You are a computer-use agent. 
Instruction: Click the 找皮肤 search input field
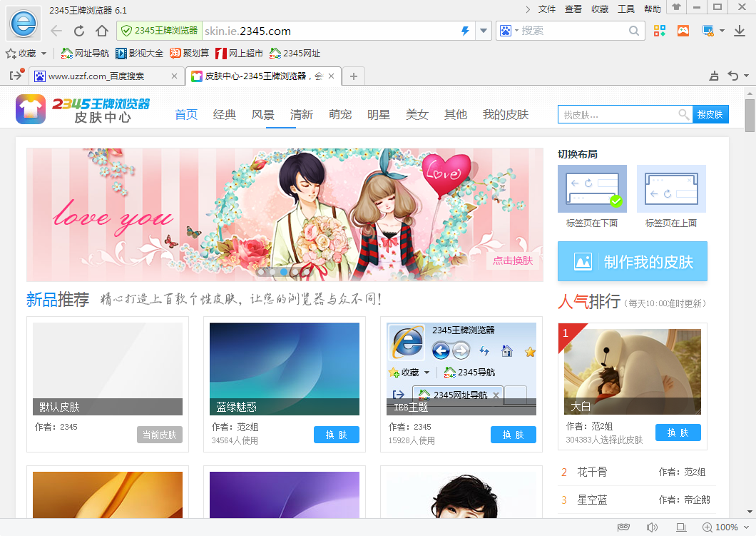pyautogui.click(x=625, y=115)
